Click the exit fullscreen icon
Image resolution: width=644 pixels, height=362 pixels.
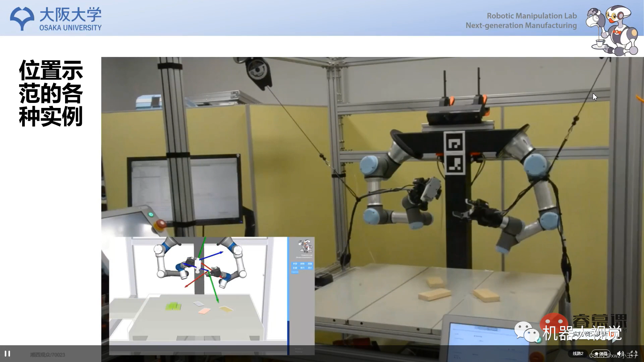634,354
